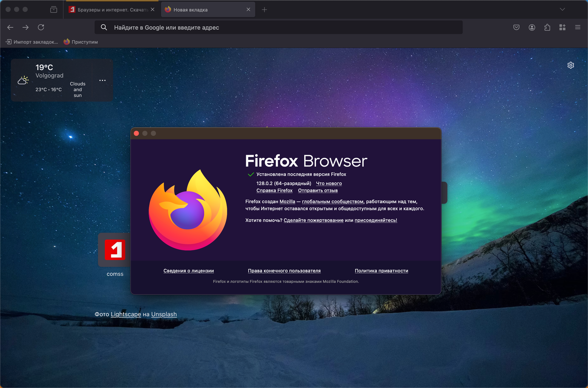Open the Что нового link
The image size is (588, 388).
329,183
